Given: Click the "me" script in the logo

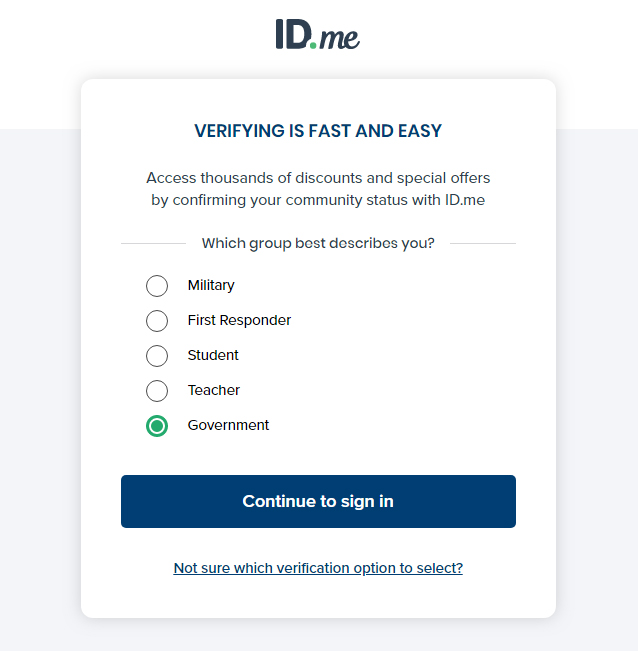Looking at the screenshot, I should [x=338, y=38].
